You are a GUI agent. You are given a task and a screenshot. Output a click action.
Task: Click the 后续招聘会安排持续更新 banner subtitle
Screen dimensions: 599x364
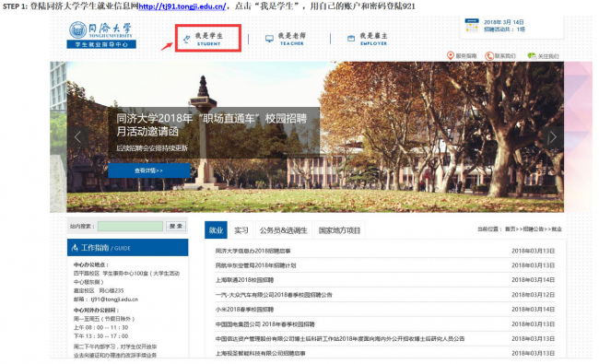point(152,147)
